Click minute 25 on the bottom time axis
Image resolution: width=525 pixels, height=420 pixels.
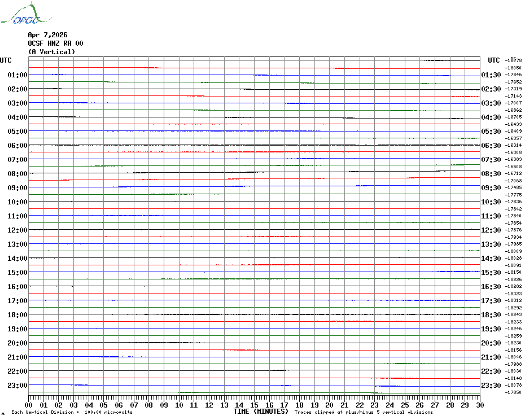405,405
